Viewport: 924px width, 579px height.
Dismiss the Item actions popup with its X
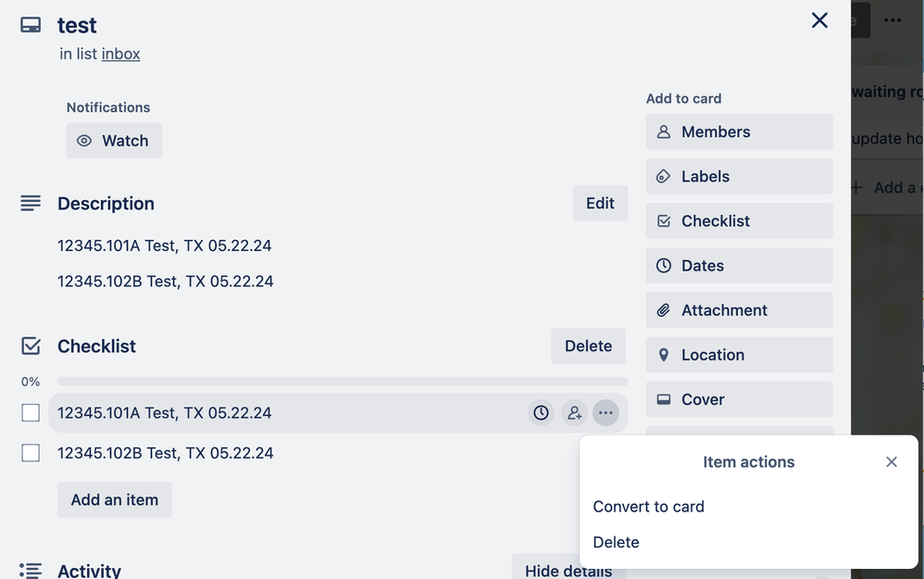pyautogui.click(x=891, y=461)
